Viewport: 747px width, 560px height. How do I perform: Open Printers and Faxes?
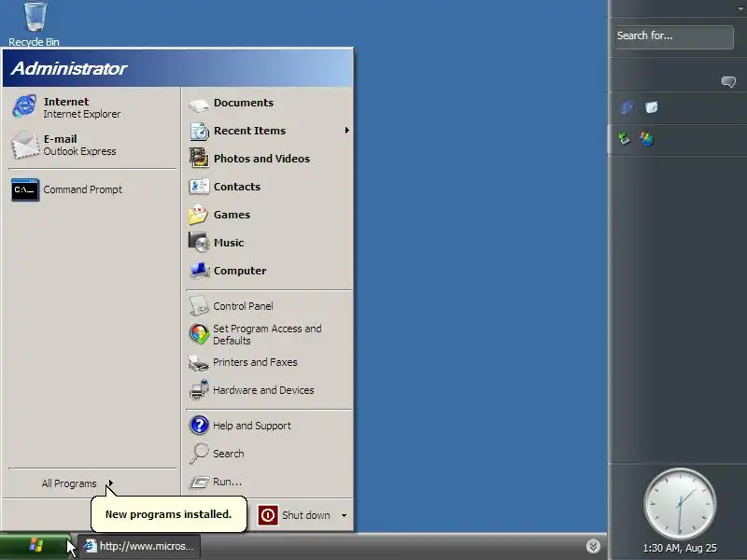coord(269,362)
